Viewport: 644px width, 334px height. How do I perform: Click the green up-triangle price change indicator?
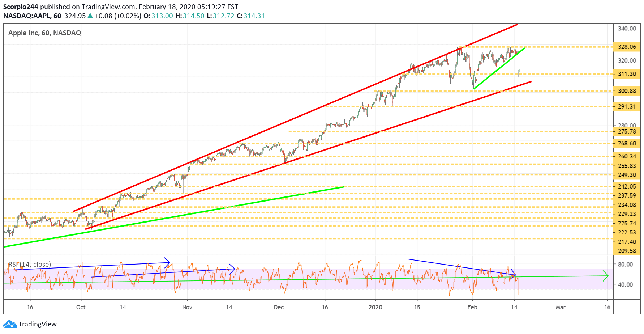pos(90,16)
